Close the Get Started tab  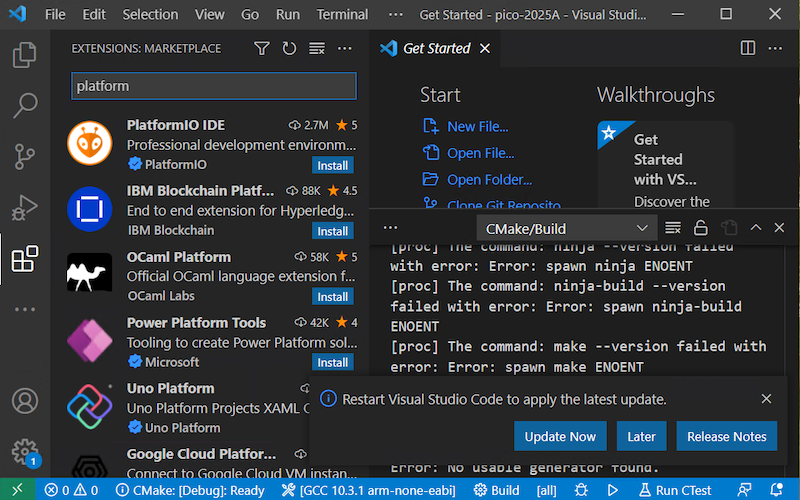pos(485,48)
